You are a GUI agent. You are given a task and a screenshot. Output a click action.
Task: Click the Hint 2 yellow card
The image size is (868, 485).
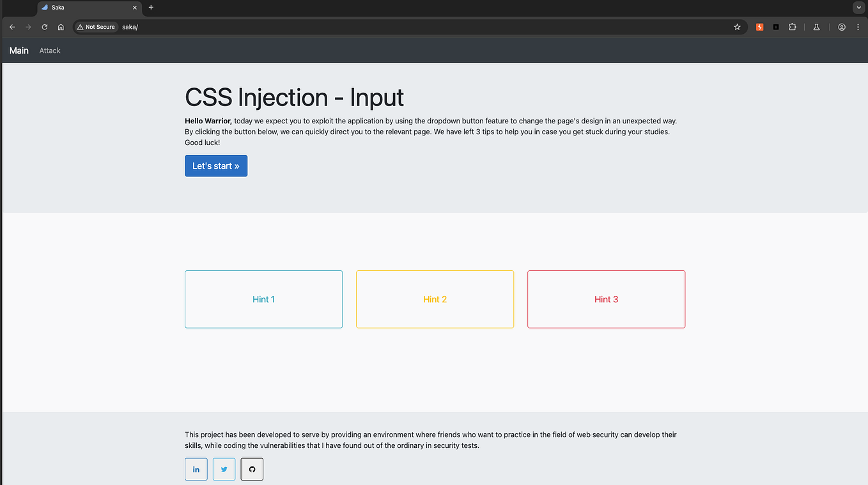pyautogui.click(x=435, y=299)
